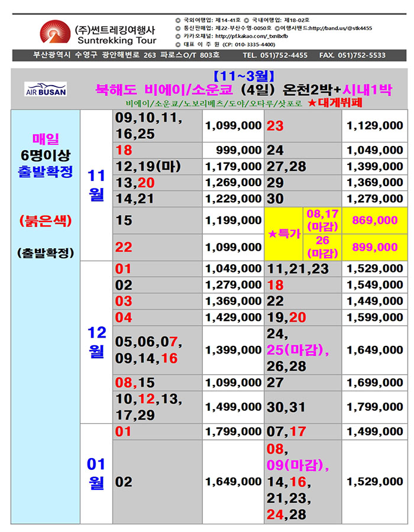This screenshot has width=414, height=532.
Task: Select the 12월 month row header
Action: pyautogui.click(x=96, y=342)
